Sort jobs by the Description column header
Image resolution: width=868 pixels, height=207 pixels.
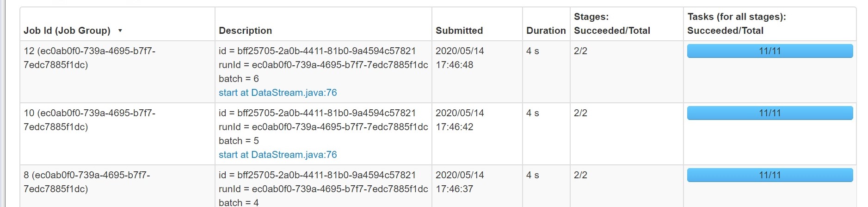click(245, 31)
